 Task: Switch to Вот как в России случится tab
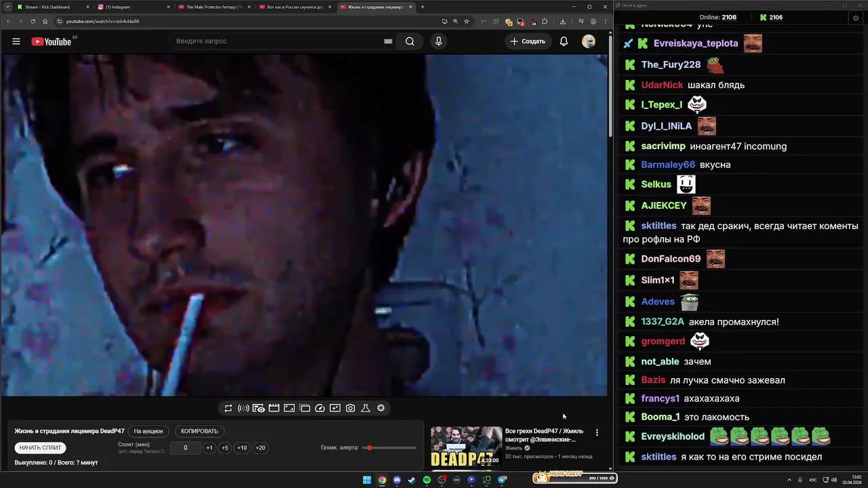point(295,7)
